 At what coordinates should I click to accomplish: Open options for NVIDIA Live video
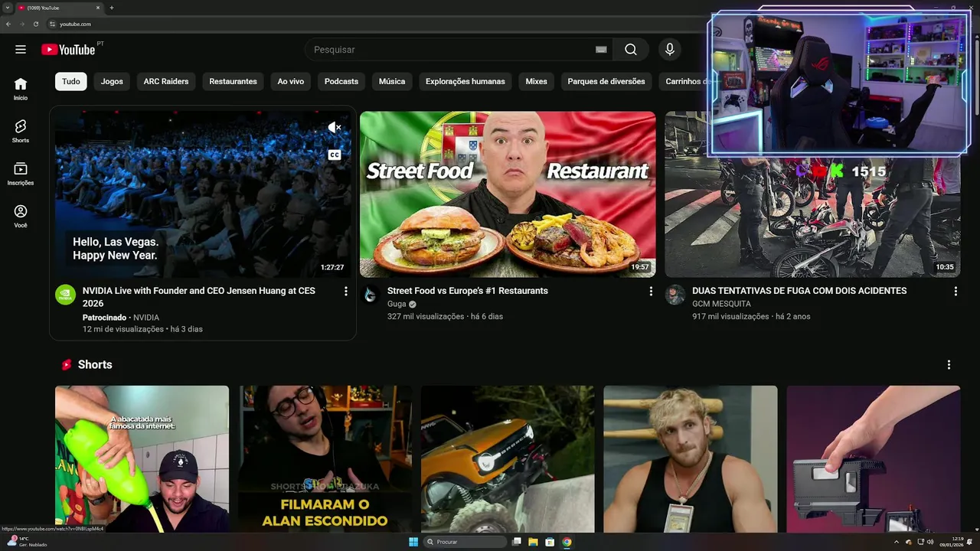(345, 292)
